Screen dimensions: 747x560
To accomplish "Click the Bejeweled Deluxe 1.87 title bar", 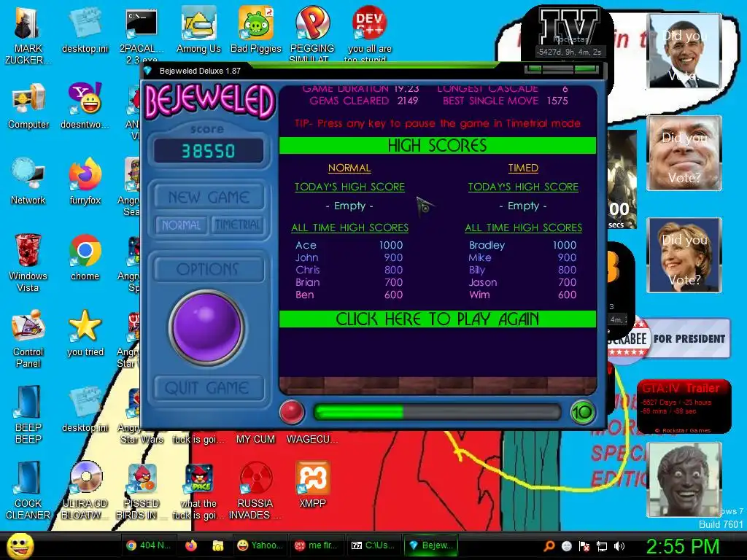I will pos(333,71).
